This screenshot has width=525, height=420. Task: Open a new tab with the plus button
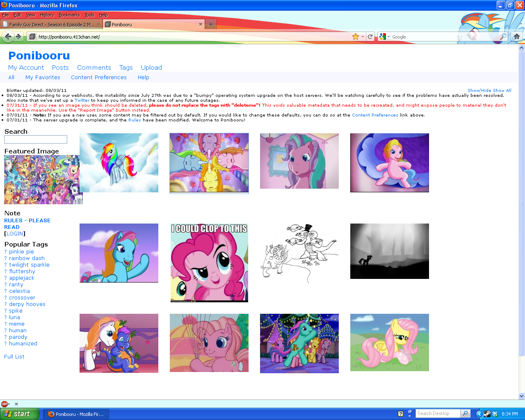coord(210,24)
